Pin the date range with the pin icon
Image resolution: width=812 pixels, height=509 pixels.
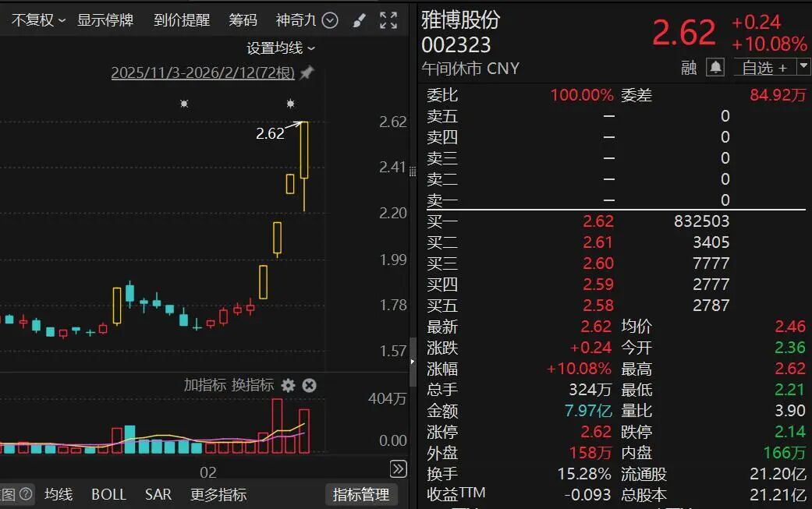coord(305,72)
